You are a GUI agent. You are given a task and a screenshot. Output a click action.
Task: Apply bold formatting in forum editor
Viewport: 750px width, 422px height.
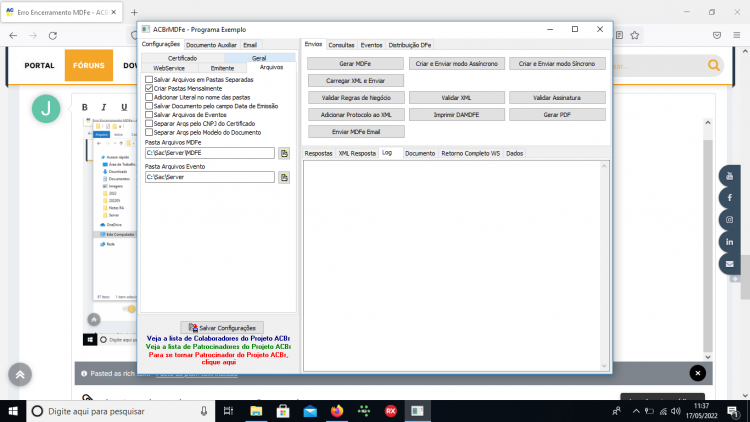click(85, 107)
